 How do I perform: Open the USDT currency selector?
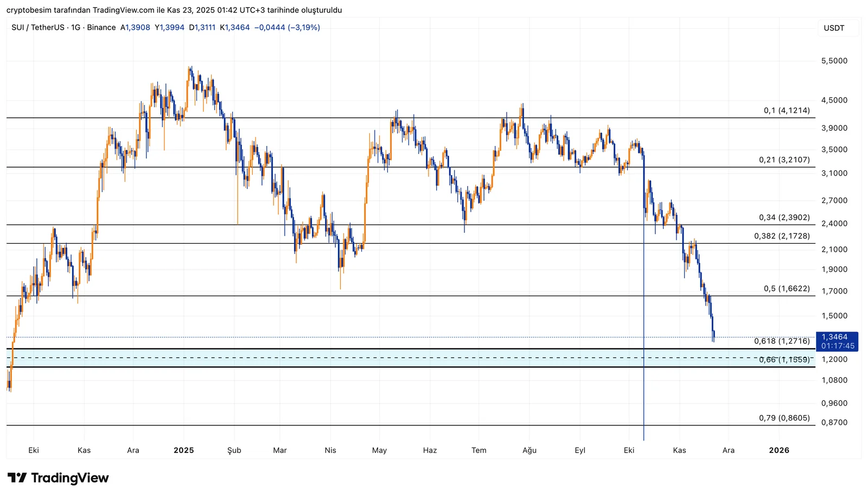click(x=834, y=28)
